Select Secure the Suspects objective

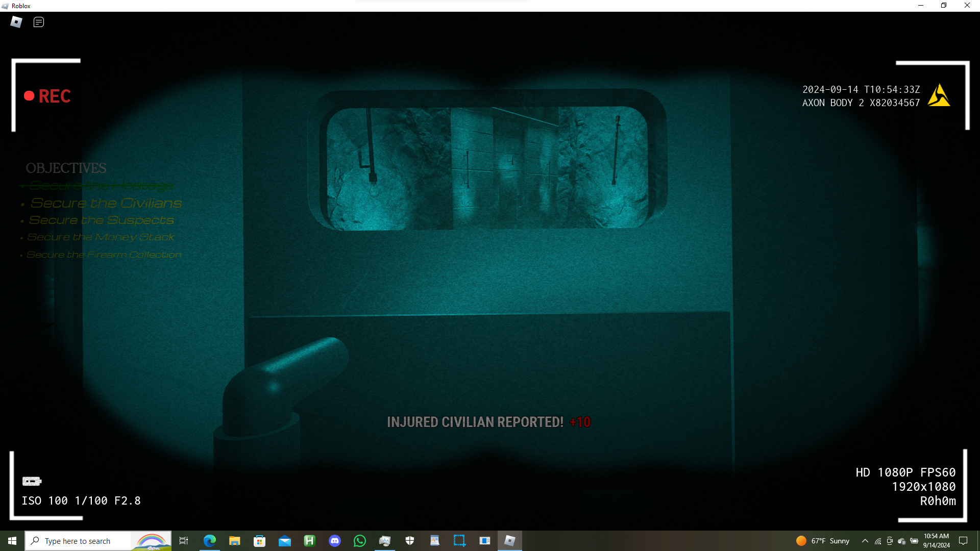(x=101, y=220)
